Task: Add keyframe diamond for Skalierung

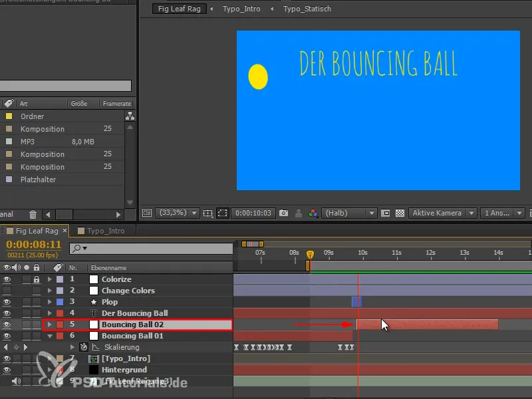Action: [x=16, y=347]
